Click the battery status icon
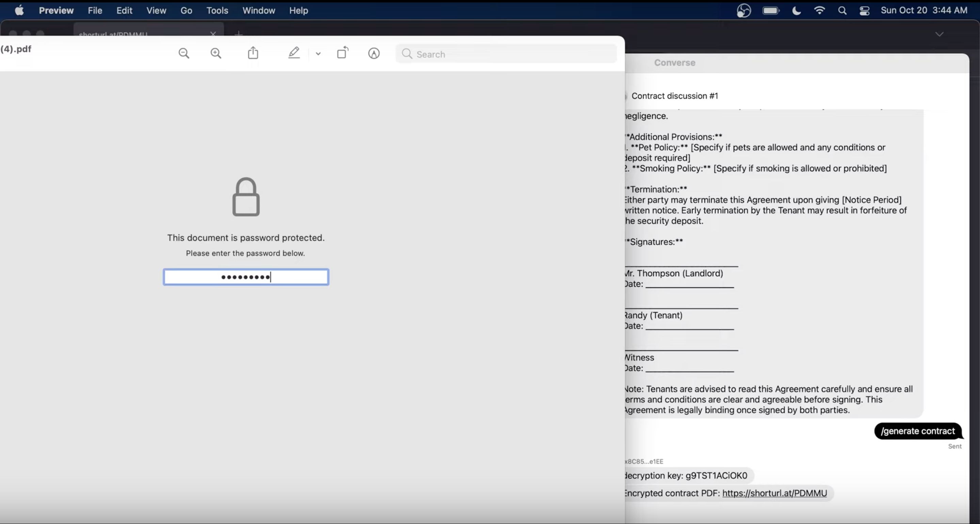Image resolution: width=980 pixels, height=524 pixels. pos(771,10)
